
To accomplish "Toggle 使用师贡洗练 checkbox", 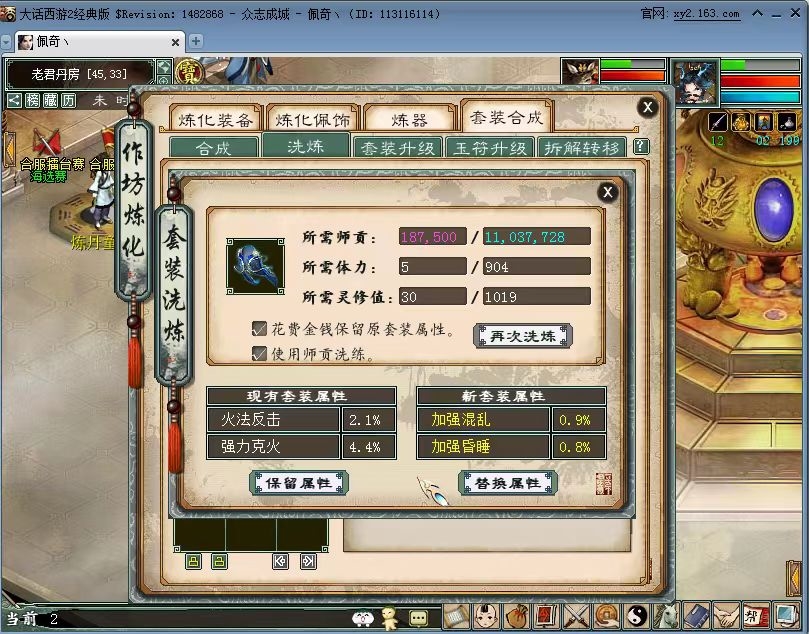I will point(260,353).
